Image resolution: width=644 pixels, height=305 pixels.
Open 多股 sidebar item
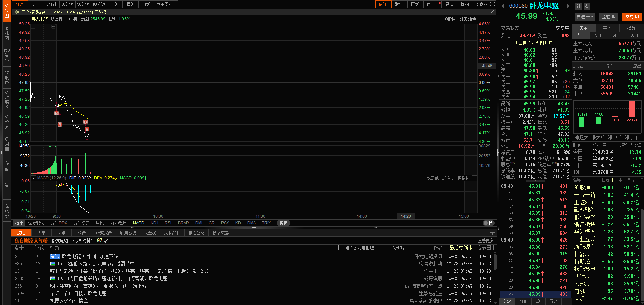coord(7,166)
